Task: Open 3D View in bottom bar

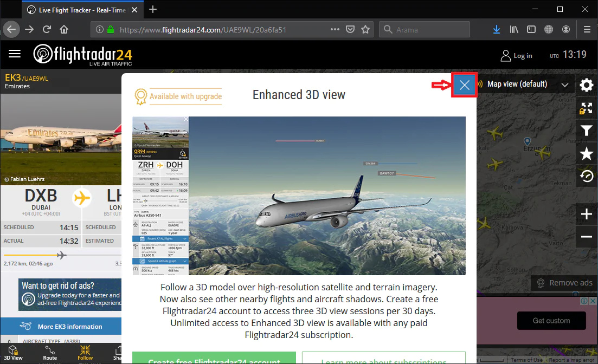Action: pos(14,353)
